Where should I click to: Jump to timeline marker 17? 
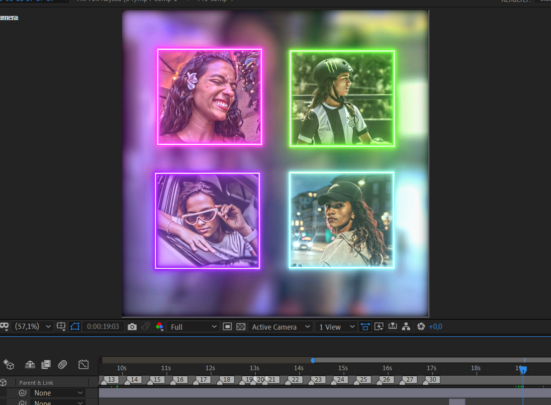tap(201, 380)
